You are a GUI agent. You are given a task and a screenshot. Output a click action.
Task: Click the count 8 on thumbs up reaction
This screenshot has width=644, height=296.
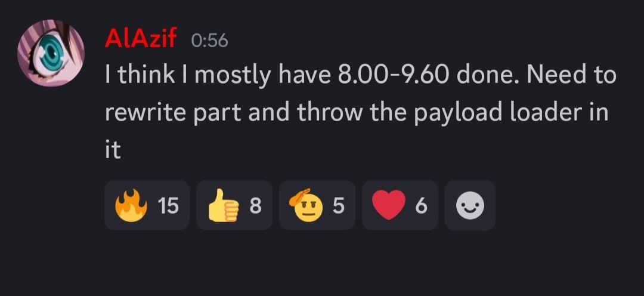pyautogui.click(x=255, y=205)
